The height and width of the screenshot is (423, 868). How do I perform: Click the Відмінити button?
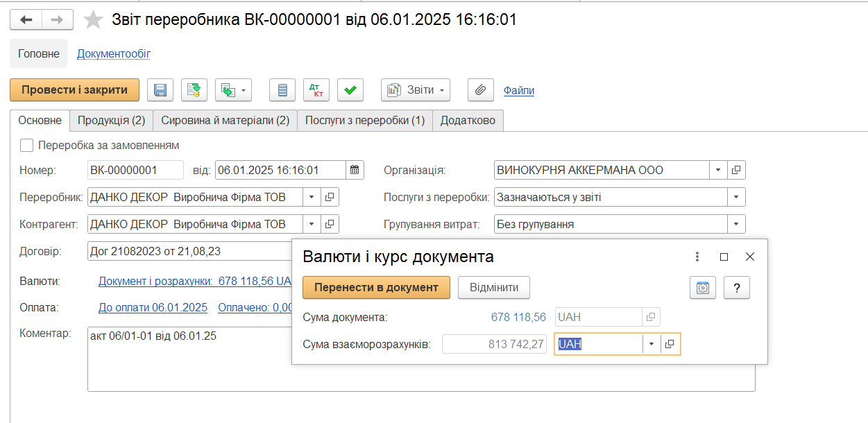493,287
